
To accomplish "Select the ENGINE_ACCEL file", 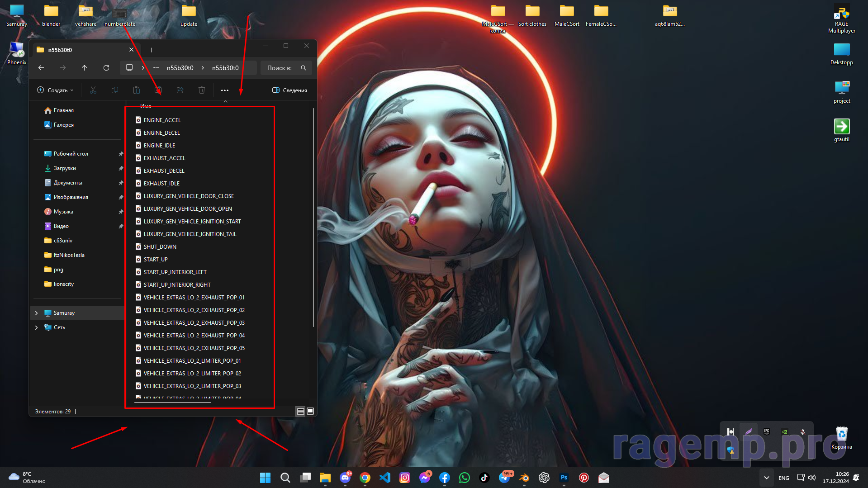I will (162, 120).
